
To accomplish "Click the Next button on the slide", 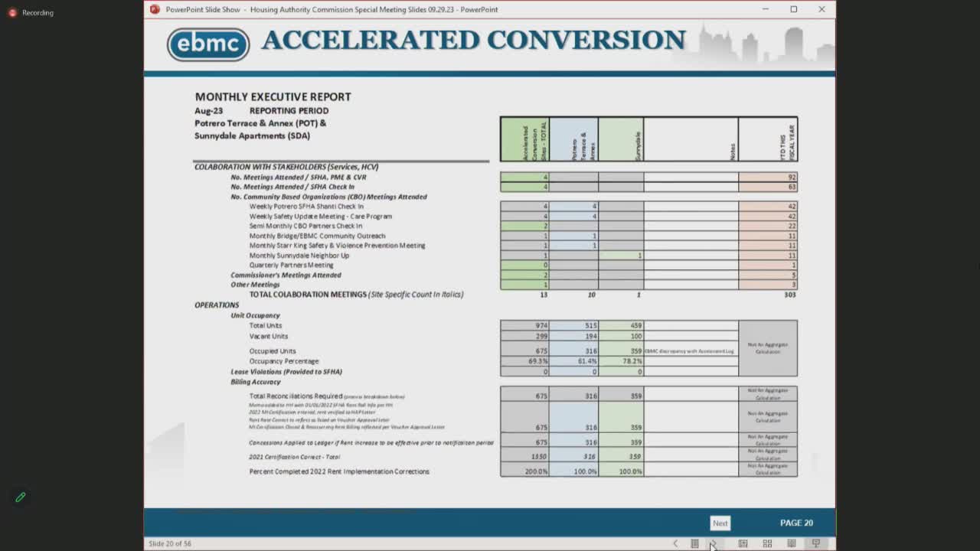I will 720,523.
